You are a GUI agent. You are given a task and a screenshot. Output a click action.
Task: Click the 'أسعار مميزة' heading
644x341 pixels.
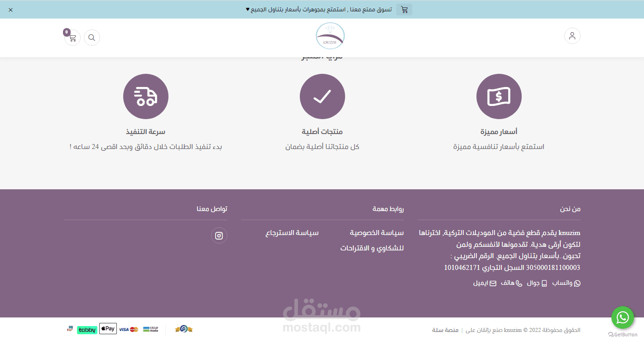tap(499, 132)
